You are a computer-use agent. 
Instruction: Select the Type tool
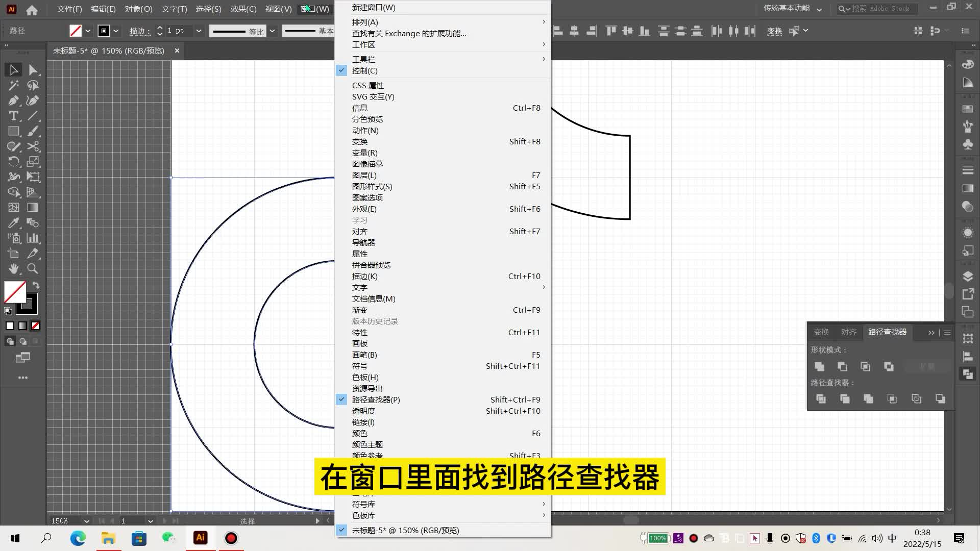(14, 116)
